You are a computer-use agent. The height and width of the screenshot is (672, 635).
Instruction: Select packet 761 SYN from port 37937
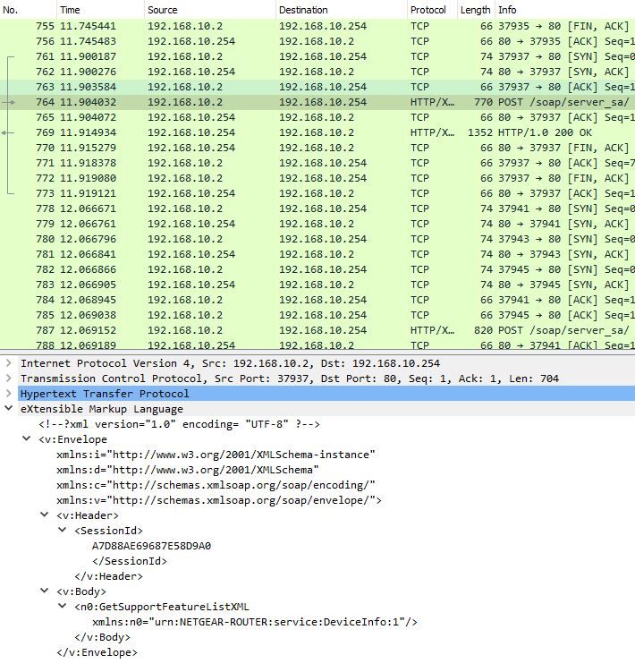coord(317,56)
